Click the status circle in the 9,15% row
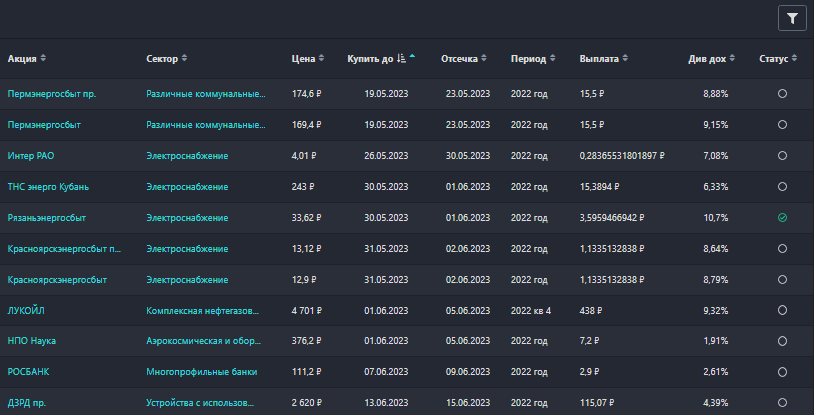The width and height of the screenshot is (814, 415). tap(782, 125)
